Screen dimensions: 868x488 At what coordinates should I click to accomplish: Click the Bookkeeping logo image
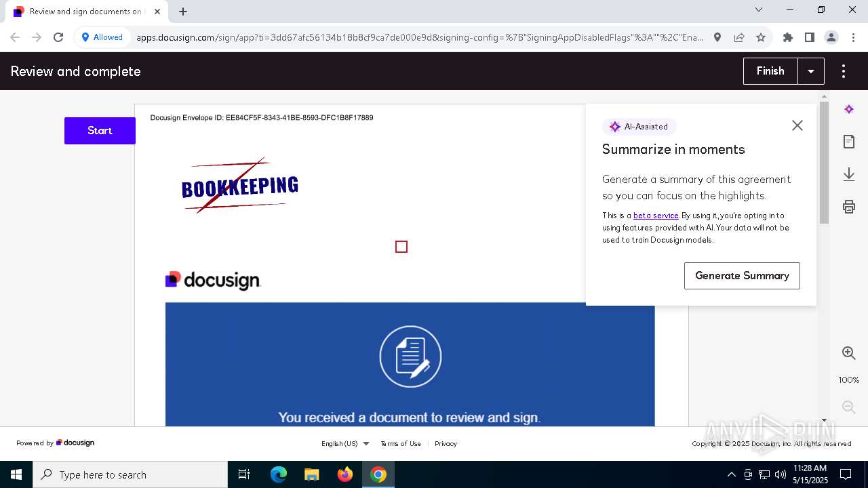[x=240, y=186]
